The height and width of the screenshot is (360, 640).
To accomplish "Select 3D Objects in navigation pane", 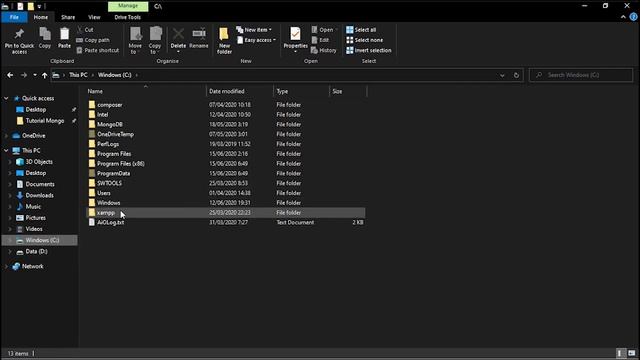I will [x=39, y=162].
